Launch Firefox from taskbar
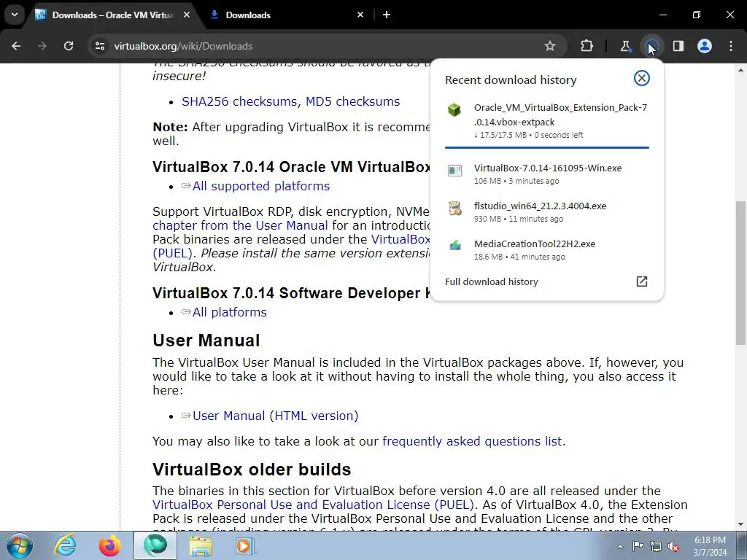Viewport: 747px width, 560px height. coord(110,545)
